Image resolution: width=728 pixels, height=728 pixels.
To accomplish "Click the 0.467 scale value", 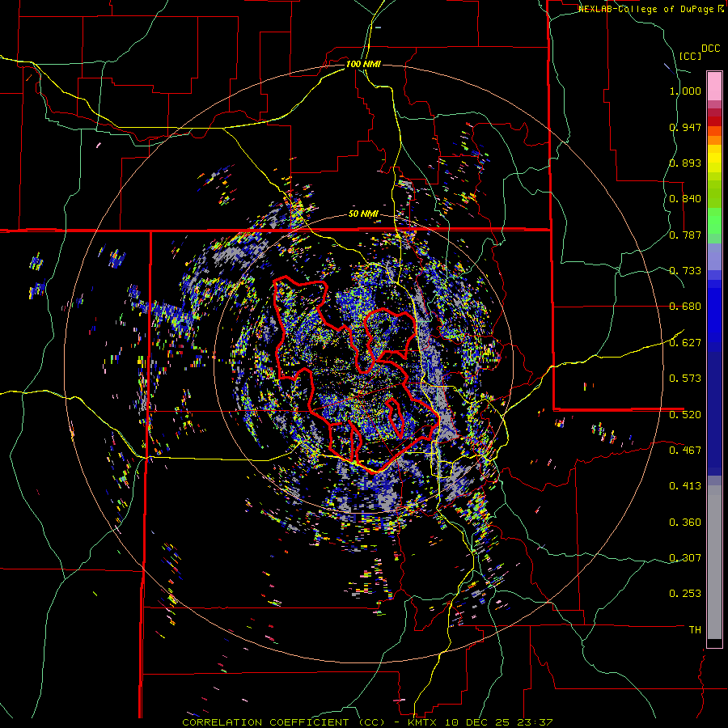I will click(685, 451).
